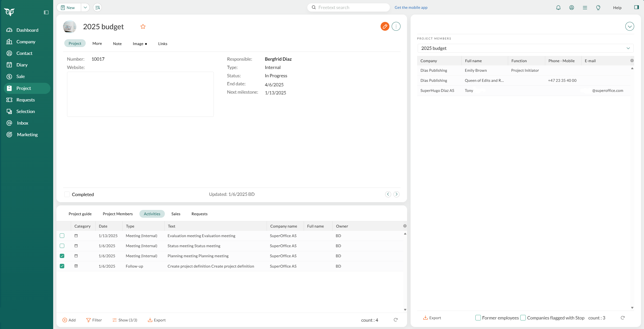This screenshot has width=644, height=329.
Task: Go to Marketing in the sidebar
Action: click(x=27, y=135)
